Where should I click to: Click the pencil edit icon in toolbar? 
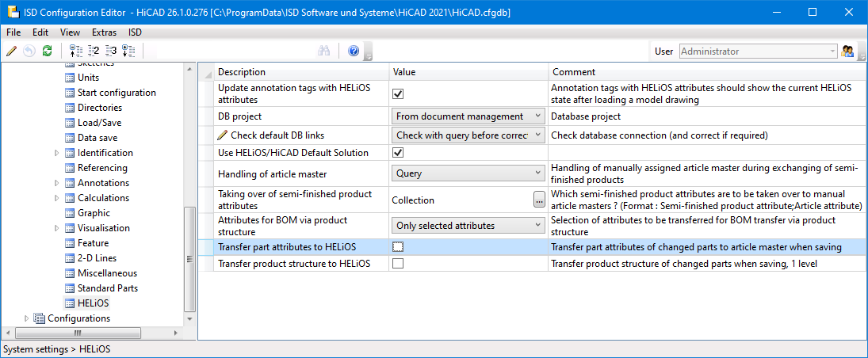point(11,51)
